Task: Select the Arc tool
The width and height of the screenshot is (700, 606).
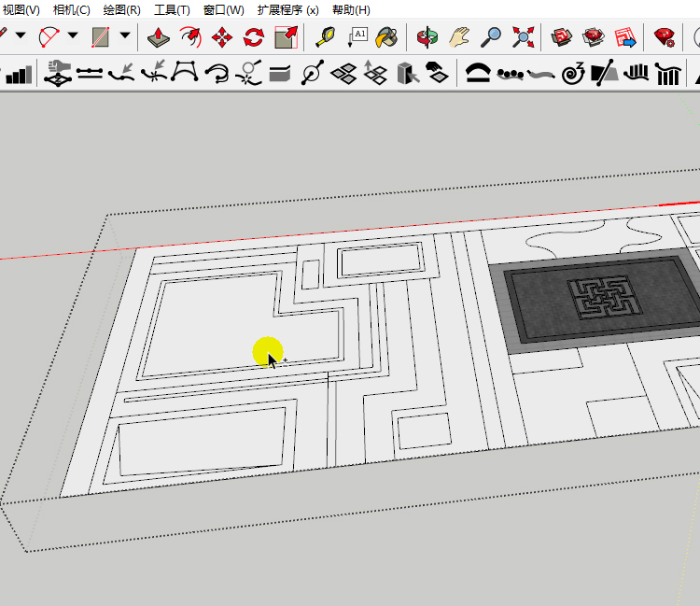Action: 49,36
